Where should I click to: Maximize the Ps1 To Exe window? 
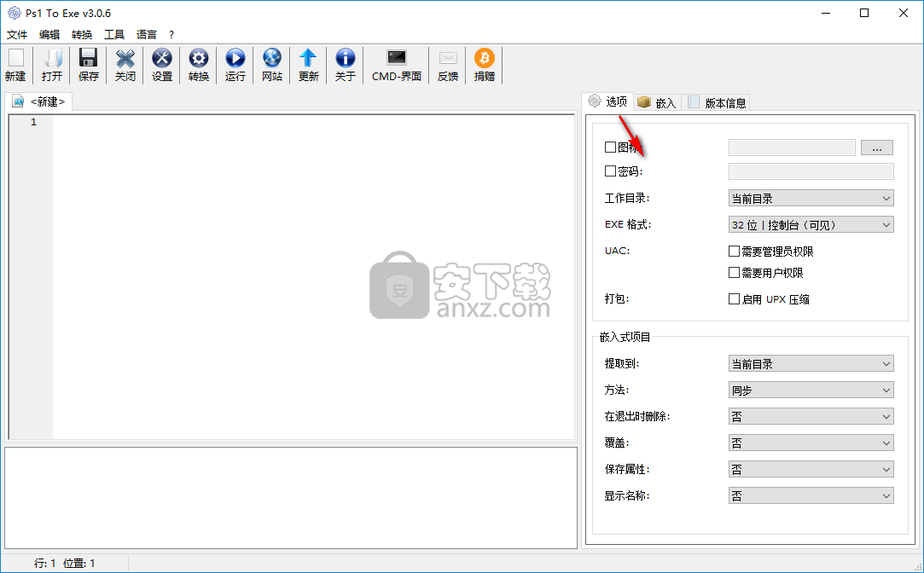pos(864,13)
